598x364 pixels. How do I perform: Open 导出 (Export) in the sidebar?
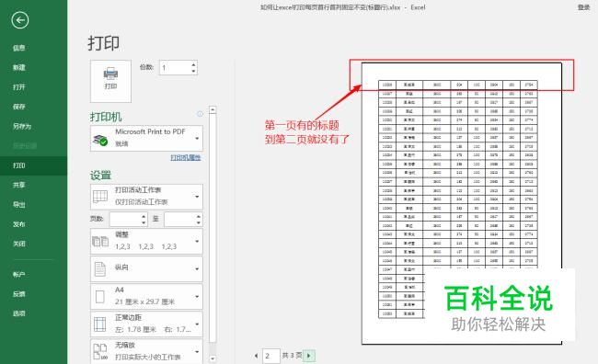click(18, 205)
